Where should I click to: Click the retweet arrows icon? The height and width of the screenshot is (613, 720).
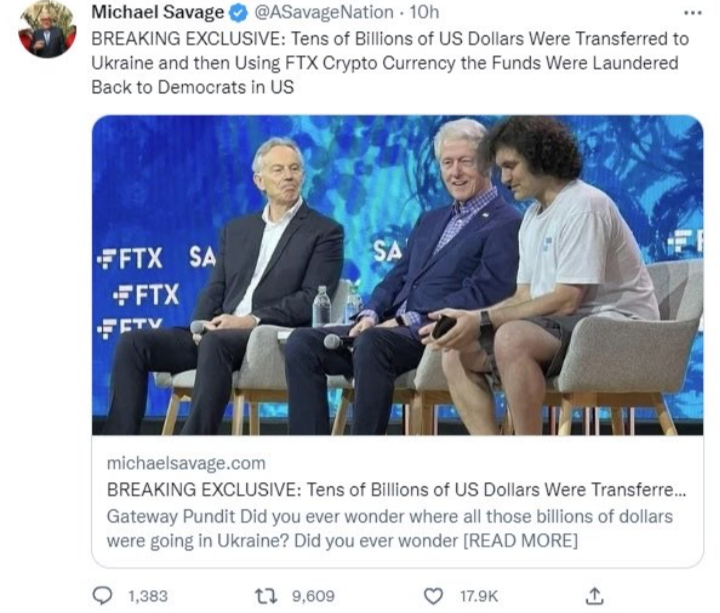[266, 596]
